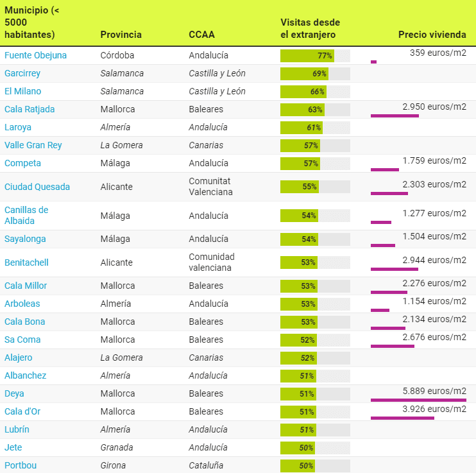
Task: Click the Ciudad Quesada link
Action: point(37,187)
